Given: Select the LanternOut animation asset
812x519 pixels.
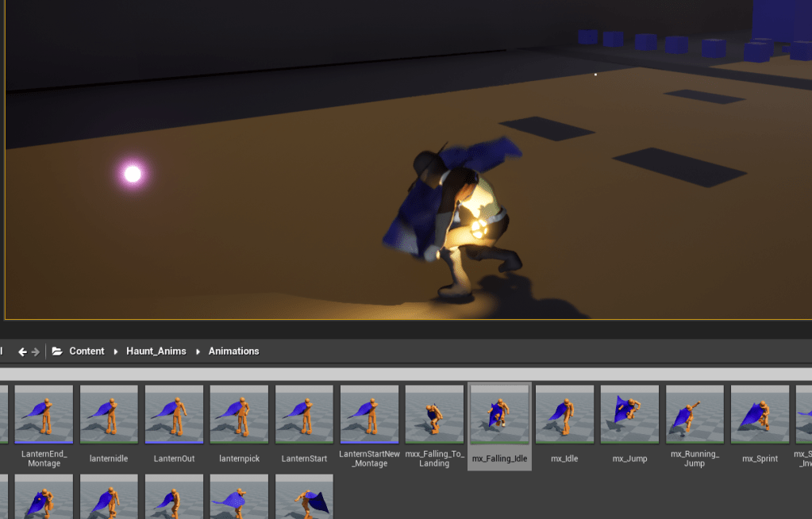Looking at the screenshot, I should (174, 414).
